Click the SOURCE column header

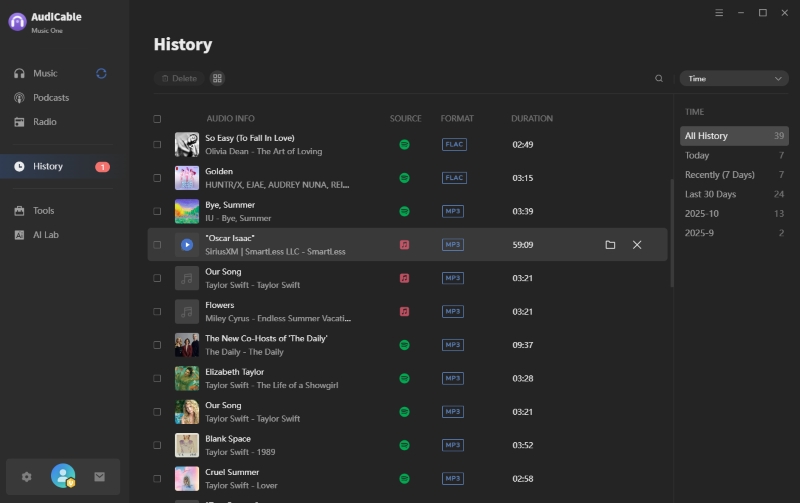[x=406, y=118]
